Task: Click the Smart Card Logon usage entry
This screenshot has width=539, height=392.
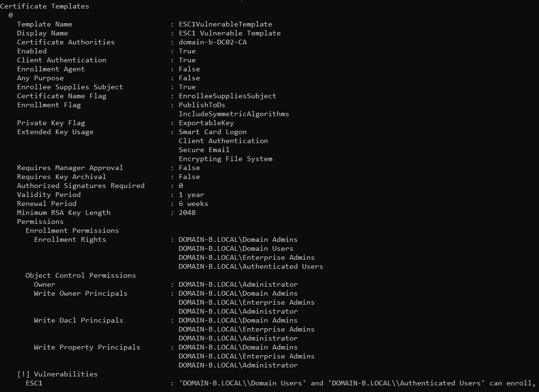Action: point(212,132)
